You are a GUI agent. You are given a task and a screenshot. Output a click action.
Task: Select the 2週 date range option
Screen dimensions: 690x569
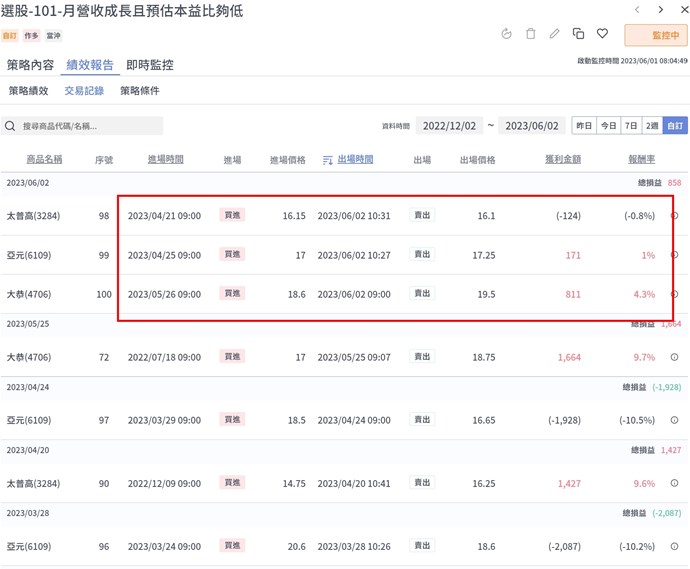(x=652, y=126)
